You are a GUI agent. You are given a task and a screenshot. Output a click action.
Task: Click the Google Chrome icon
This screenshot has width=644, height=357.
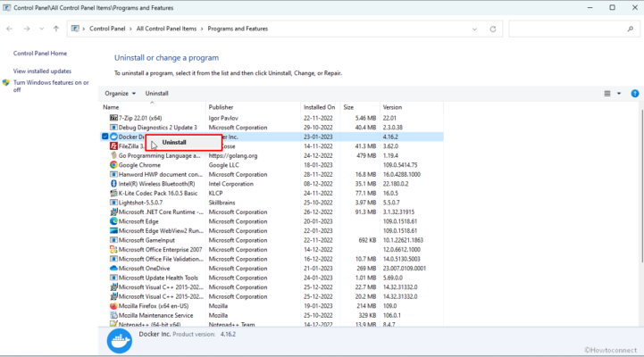click(x=113, y=165)
